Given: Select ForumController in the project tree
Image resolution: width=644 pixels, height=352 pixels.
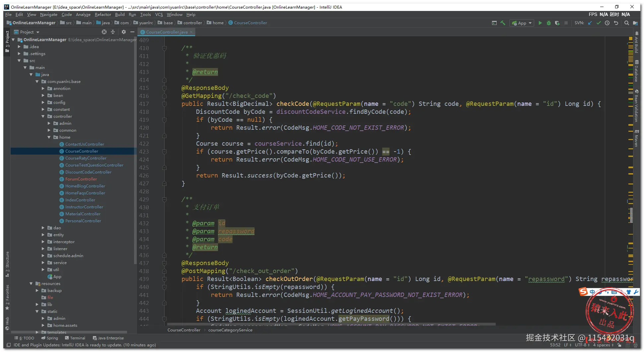Looking at the screenshot, I should [x=81, y=179].
